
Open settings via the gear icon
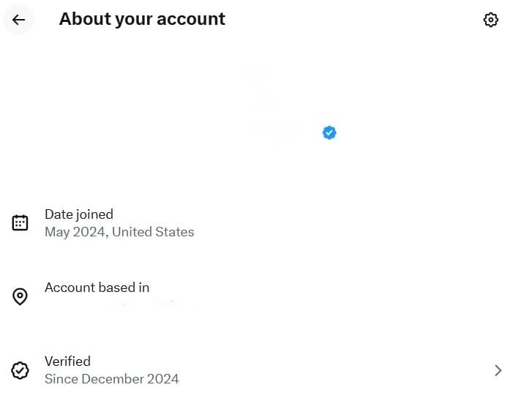pyautogui.click(x=491, y=20)
